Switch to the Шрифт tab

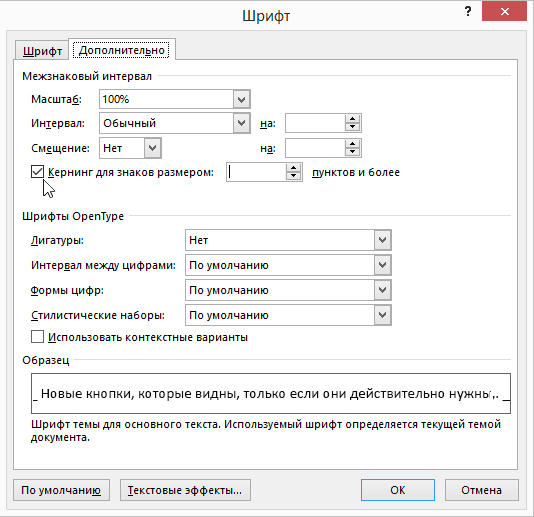[42, 51]
